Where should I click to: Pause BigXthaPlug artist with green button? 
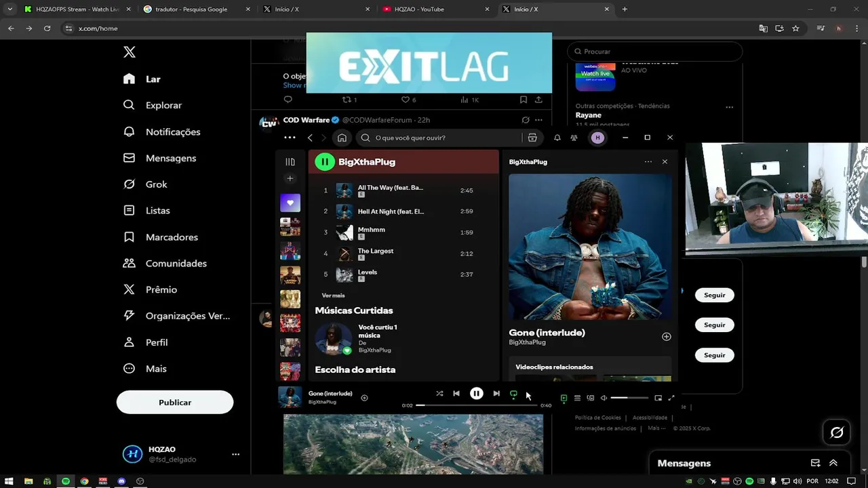coord(325,162)
